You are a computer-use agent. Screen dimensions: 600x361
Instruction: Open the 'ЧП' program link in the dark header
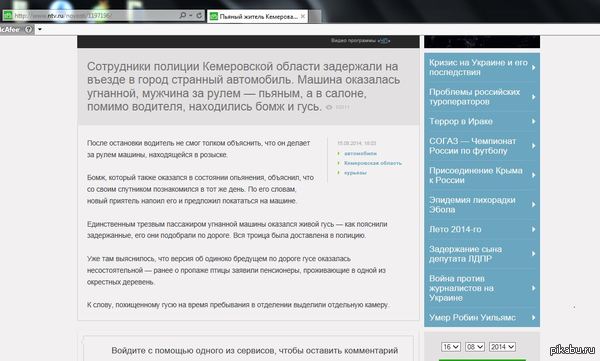click(384, 41)
